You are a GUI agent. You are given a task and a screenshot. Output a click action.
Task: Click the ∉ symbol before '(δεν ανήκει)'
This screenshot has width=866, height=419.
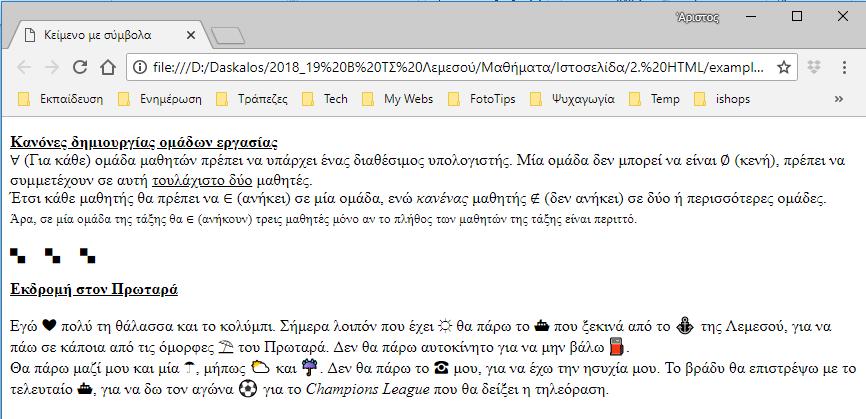(535, 198)
